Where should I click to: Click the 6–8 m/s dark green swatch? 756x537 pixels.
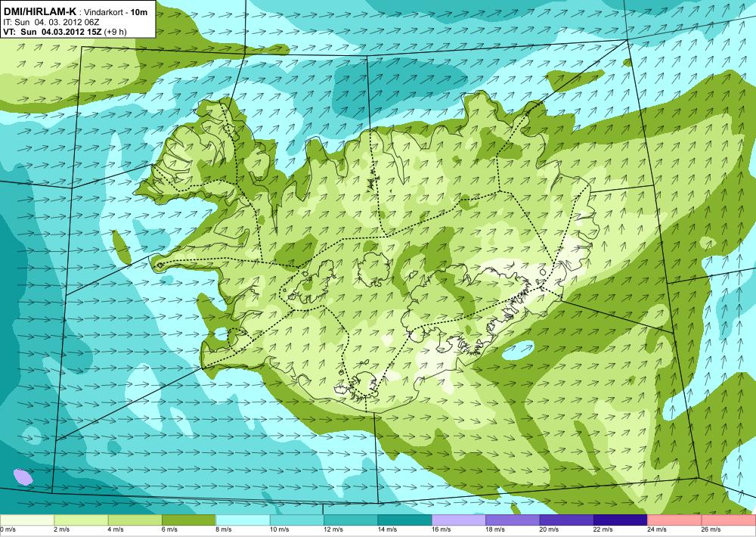pos(189,520)
